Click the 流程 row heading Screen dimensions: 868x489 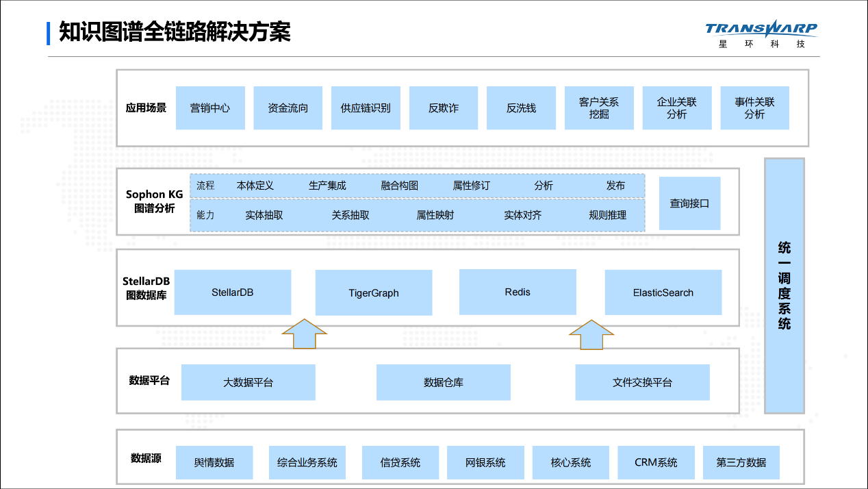[x=205, y=186]
